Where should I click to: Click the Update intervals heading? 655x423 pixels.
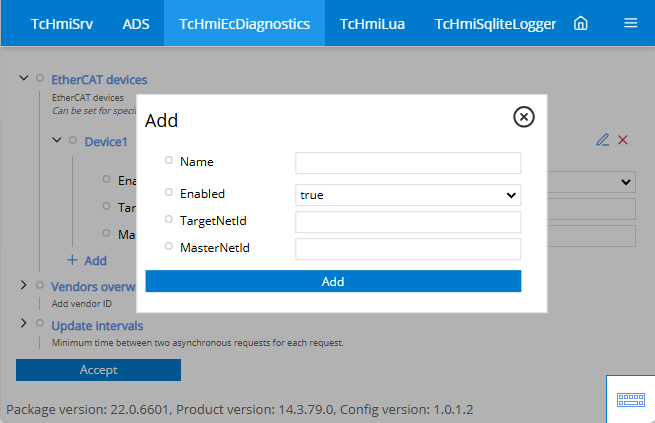pos(97,326)
